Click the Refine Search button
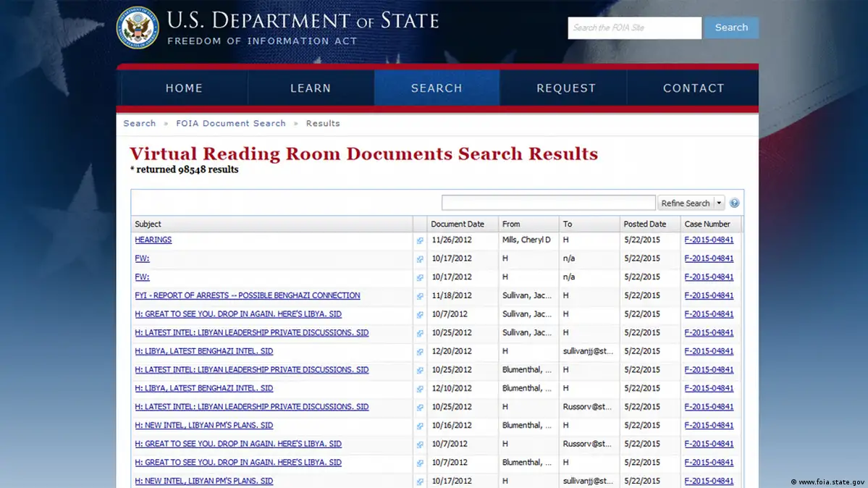868x488 pixels. tap(685, 203)
